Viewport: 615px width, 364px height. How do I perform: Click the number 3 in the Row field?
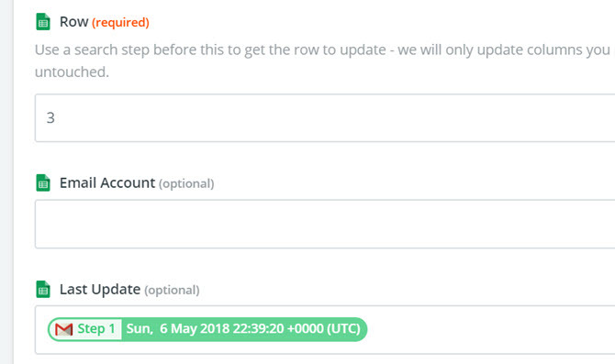50,118
